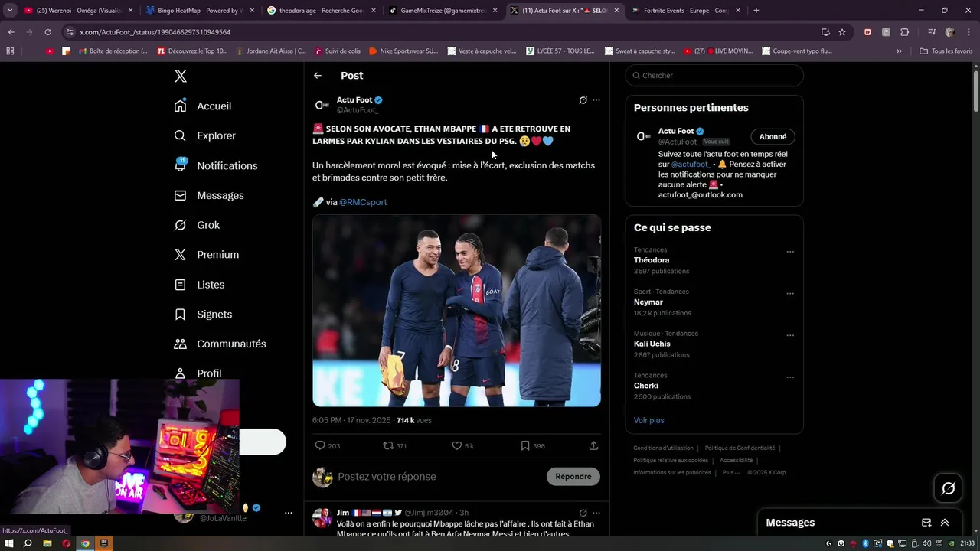The image size is (980, 551).
Task: Open Conditions d'utilisation footer link
Action: point(663,448)
